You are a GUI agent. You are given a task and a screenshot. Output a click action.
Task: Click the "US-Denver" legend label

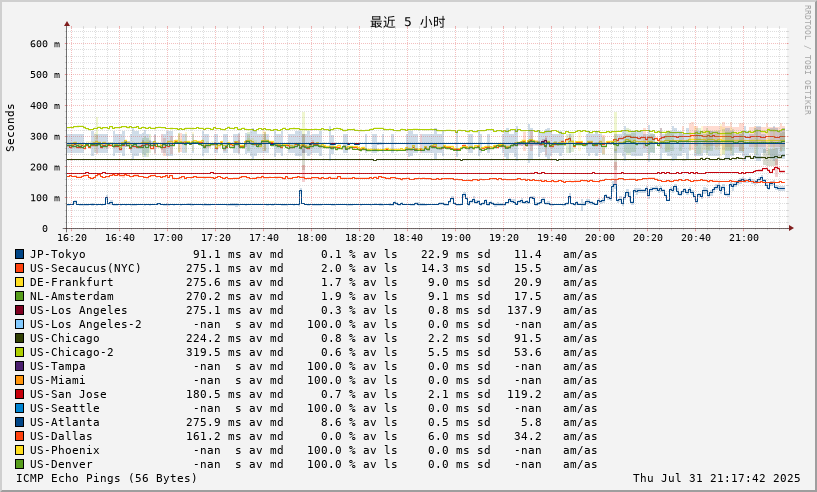61,464
